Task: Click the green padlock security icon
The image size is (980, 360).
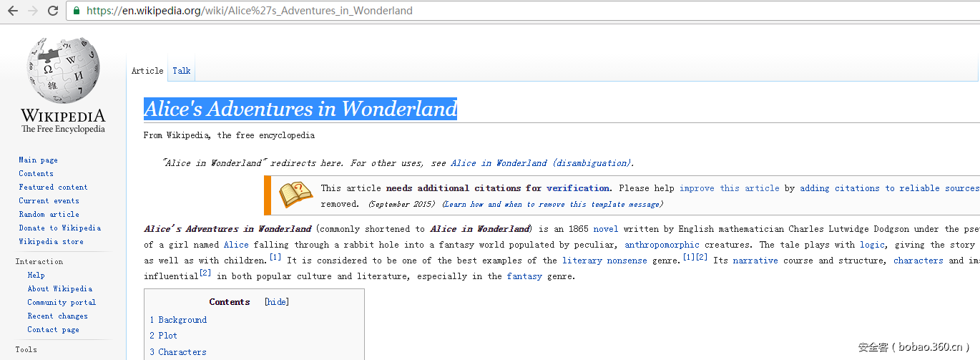Action: [77, 11]
